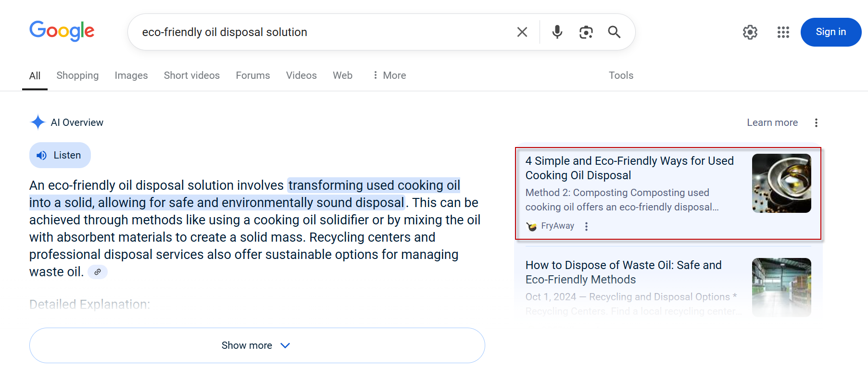Expand AI Overview with Show more
Image resolution: width=868 pixels, height=368 pixels.
(257, 345)
